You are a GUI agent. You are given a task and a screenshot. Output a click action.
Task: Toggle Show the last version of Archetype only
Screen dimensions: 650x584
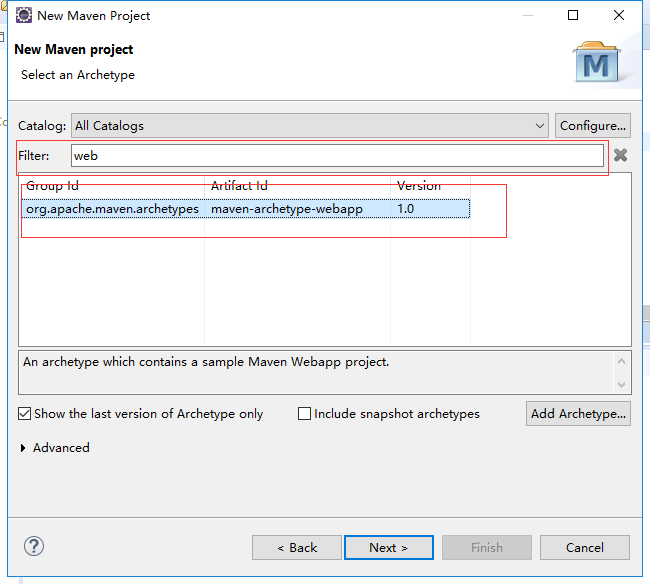pos(24,414)
